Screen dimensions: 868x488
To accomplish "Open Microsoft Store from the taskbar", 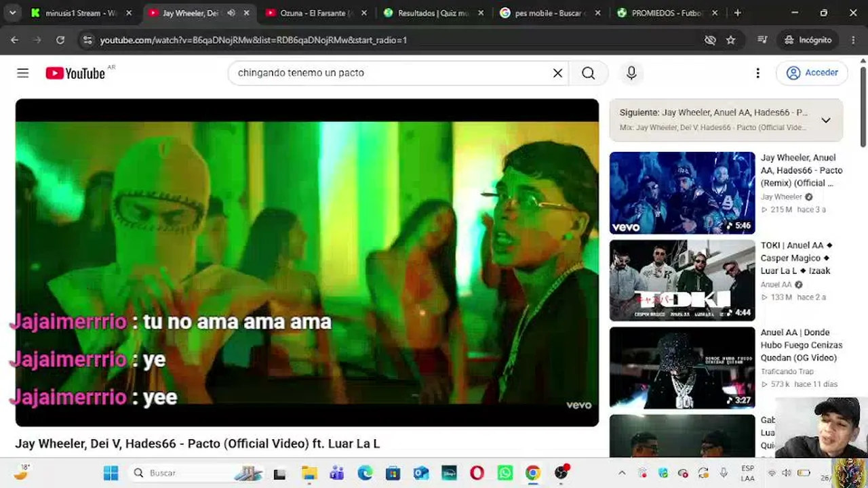I will pyautogui.click(x=393, y=473).
